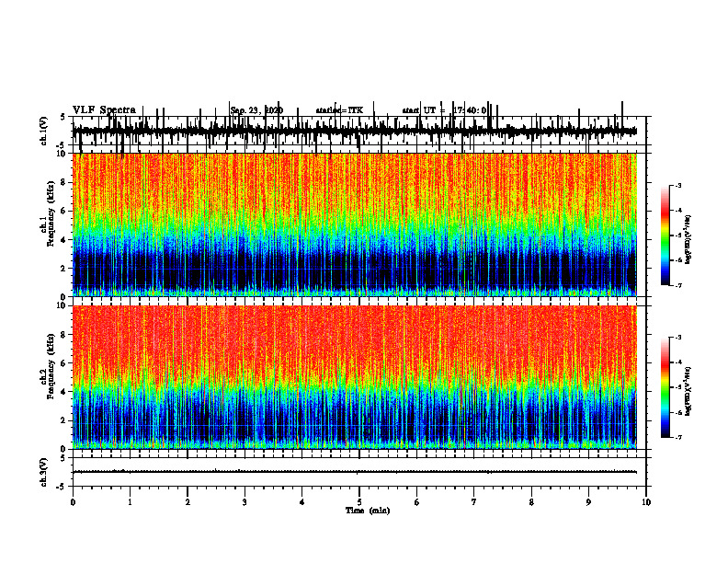The width and height of the screenshot is (728, 563).
Task: Click the "6" tick on ch.2 frequency axis
Action: tap(64, 363)
